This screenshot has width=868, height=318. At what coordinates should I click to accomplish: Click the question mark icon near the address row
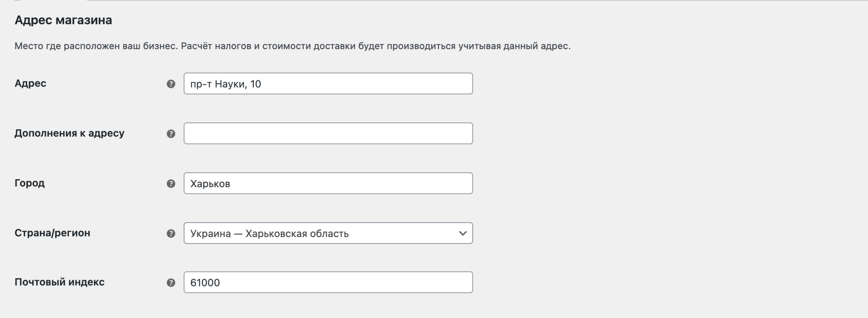(x=170, y=84)
